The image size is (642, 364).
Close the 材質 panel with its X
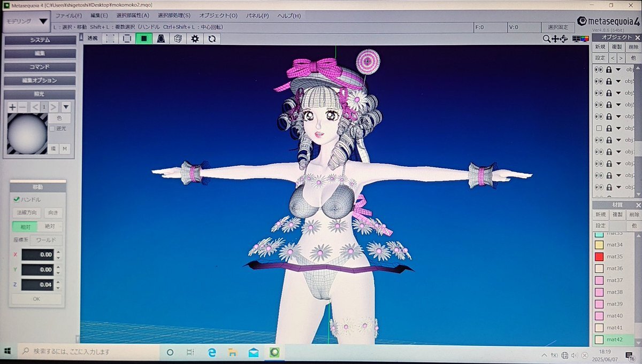click(x=637, y=205)
